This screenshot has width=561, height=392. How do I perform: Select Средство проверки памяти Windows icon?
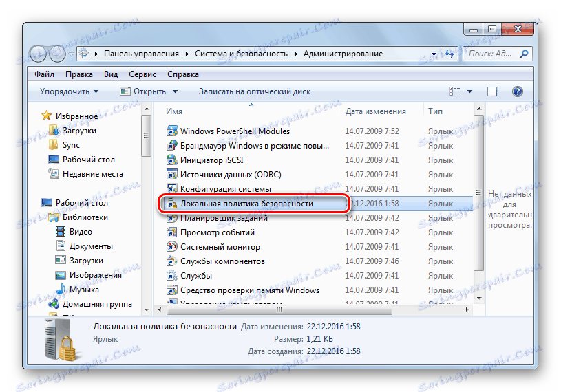(171, 290)
